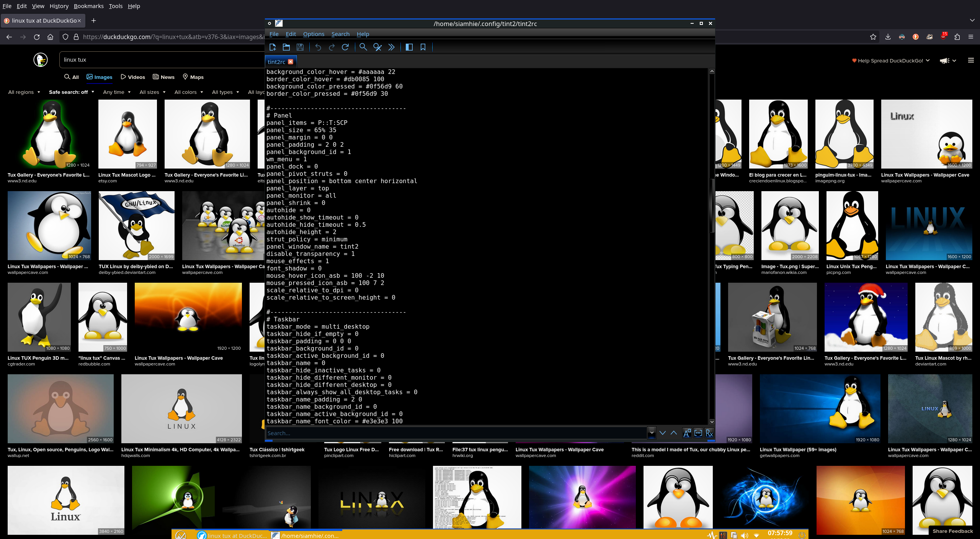Bookmark this page with the star icon

pyautogui.click(x=873, y=37)
